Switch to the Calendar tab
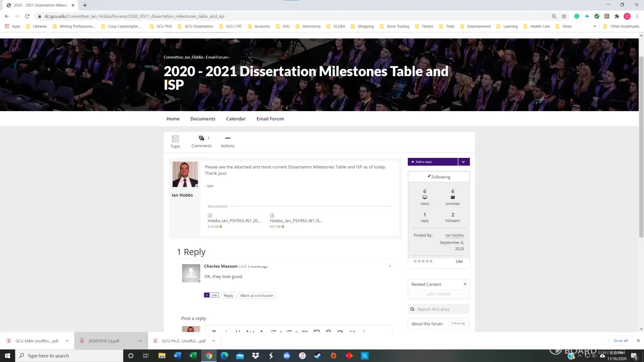 click(x=236, y=119)
